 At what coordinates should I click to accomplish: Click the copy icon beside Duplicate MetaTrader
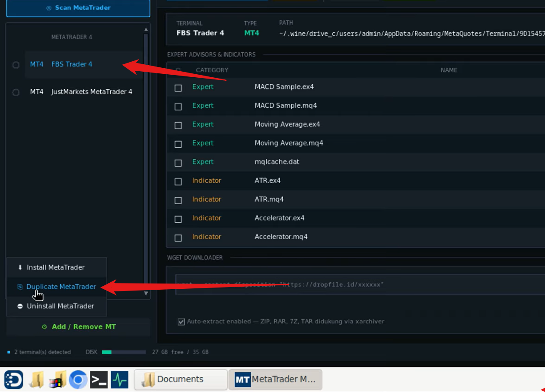[x=20, y=287]
